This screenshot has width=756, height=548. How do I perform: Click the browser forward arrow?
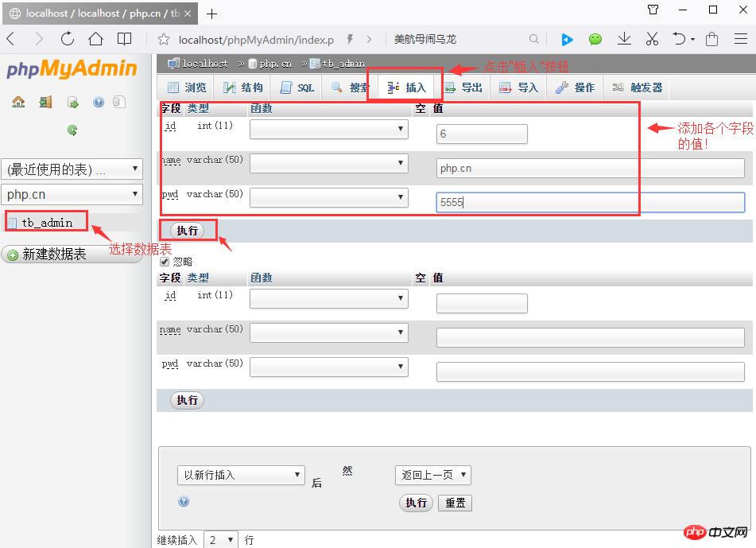(39, 39)
